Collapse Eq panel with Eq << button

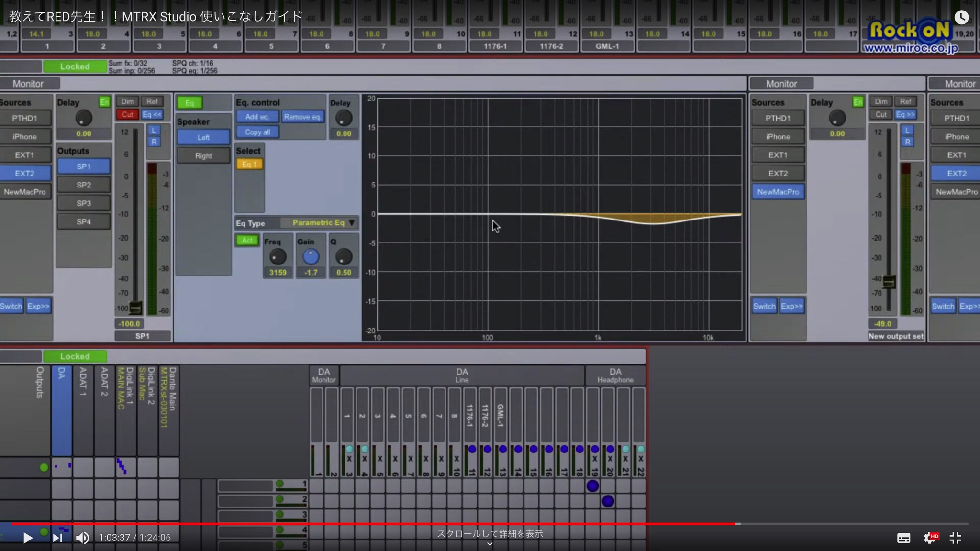click(x=152, y=115)
